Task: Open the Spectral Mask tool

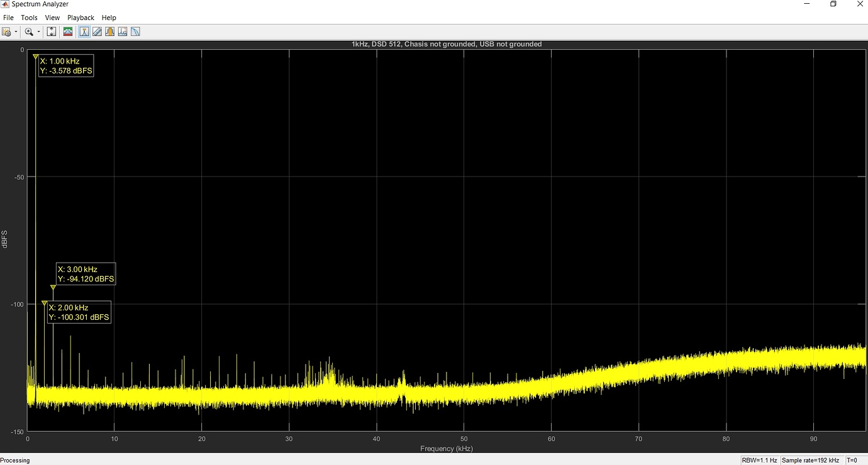Action: tap(68, 31)
